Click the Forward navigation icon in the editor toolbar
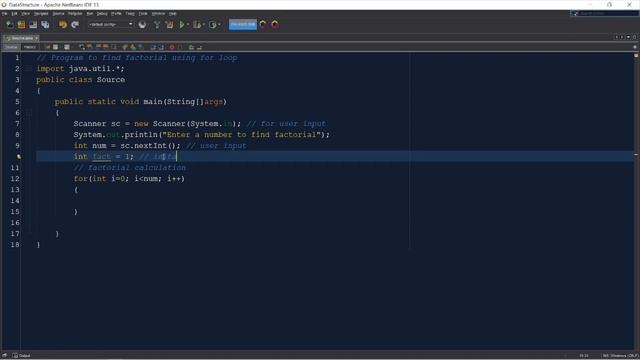The height and width of the screenshot is (360, 640). (x=67, y=47)
